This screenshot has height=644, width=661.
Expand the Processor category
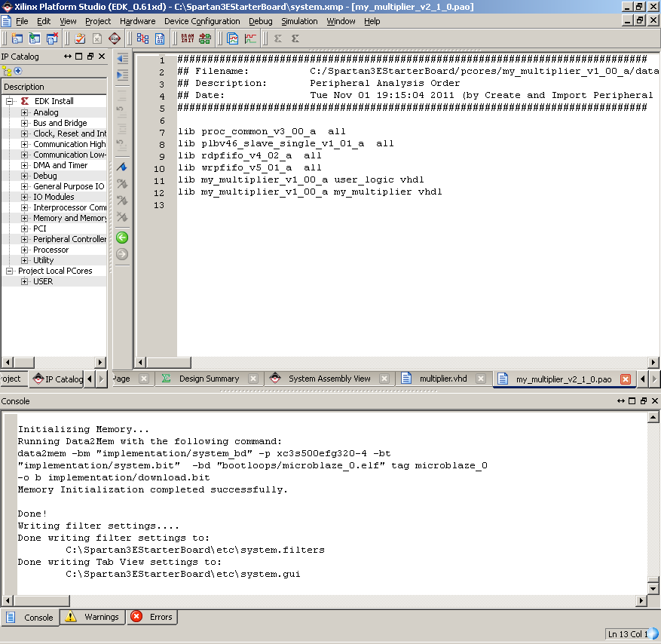(x=24, y=250)
